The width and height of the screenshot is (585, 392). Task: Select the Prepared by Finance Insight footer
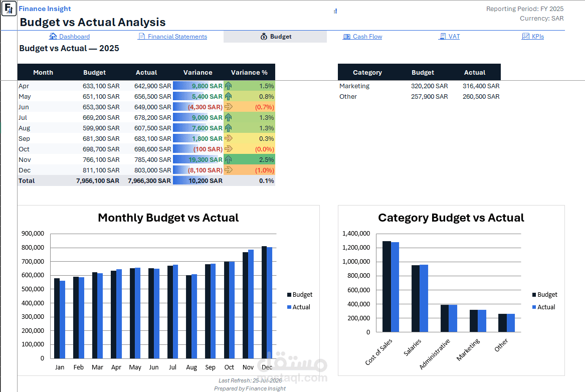click(250, 388)
